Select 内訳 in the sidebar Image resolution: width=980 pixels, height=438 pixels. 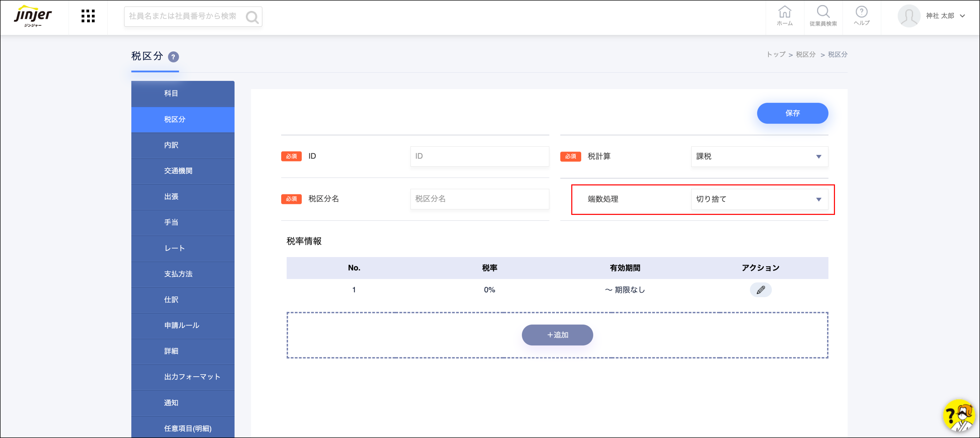point(183,145)
